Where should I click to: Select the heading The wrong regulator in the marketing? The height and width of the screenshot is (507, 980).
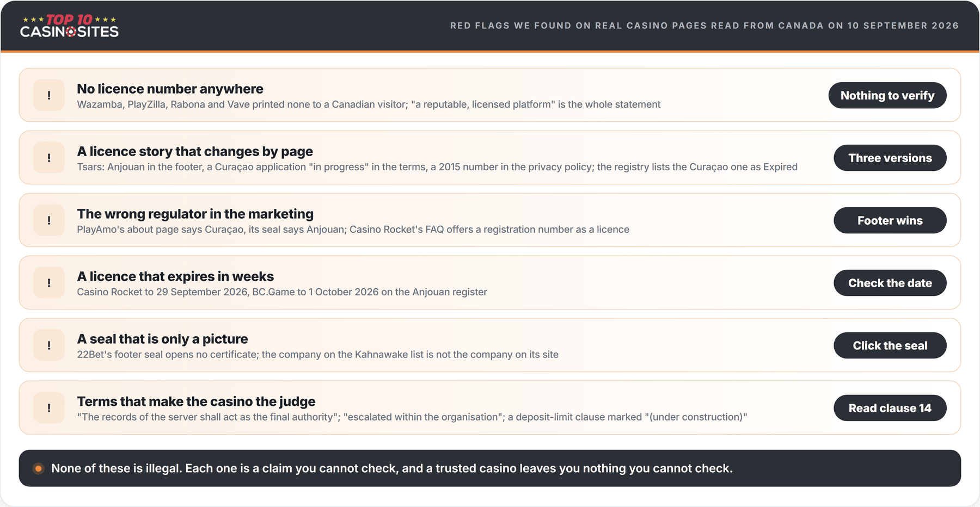pyautogui.click(x=195, y=214)
